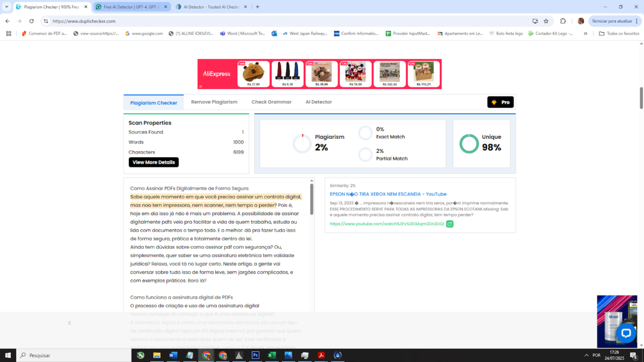This screenshot has width=644, height=362.
Task: Open the West Japan Railway bookmark
Action: pyautogui.click(x=304, y=33)
